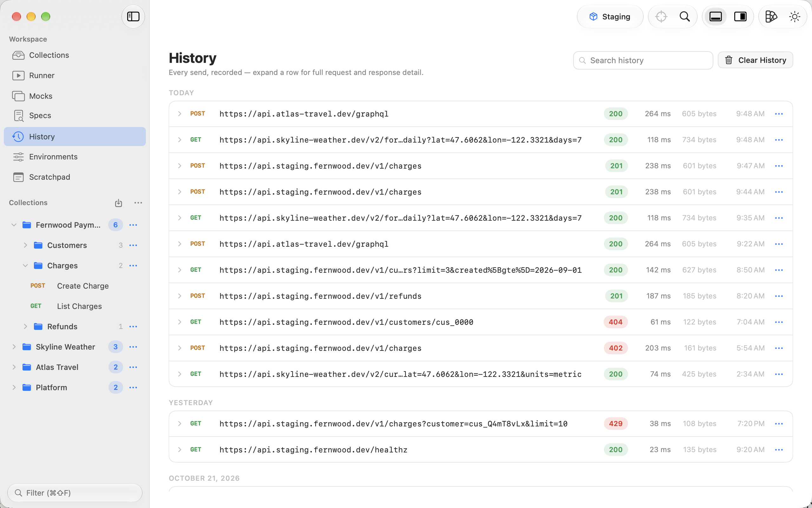Image resolution: width=812 pixels, height=508 pixels.
Task: Open the Staging environment selector
Action: tap(610, 17)
